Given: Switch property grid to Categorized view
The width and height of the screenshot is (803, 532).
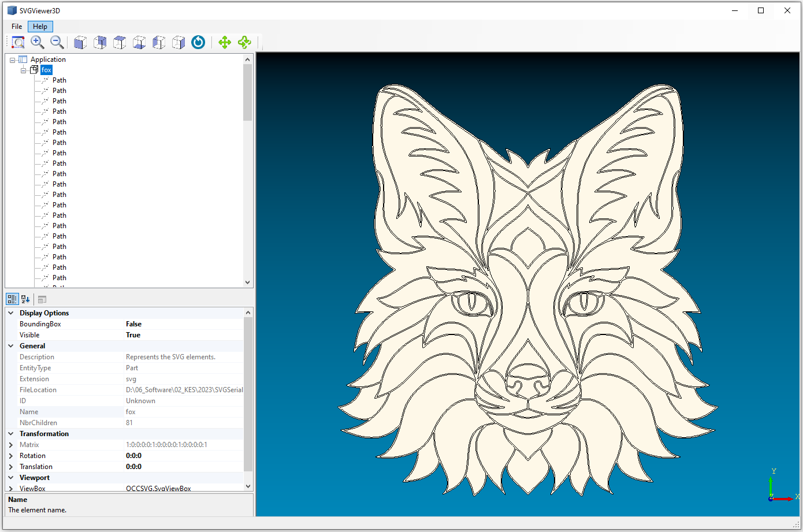Looking at the screenshot, I should pos(12,299).
